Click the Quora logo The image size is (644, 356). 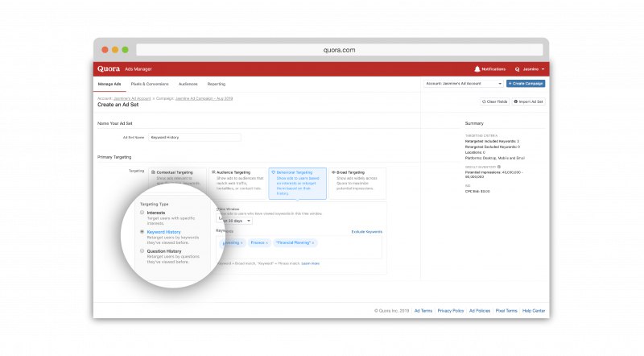point(109,68)
